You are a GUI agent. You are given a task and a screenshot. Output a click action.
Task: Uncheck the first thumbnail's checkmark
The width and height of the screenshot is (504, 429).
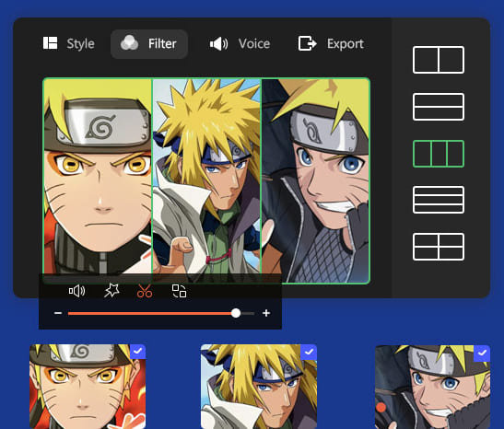(138, 352)
